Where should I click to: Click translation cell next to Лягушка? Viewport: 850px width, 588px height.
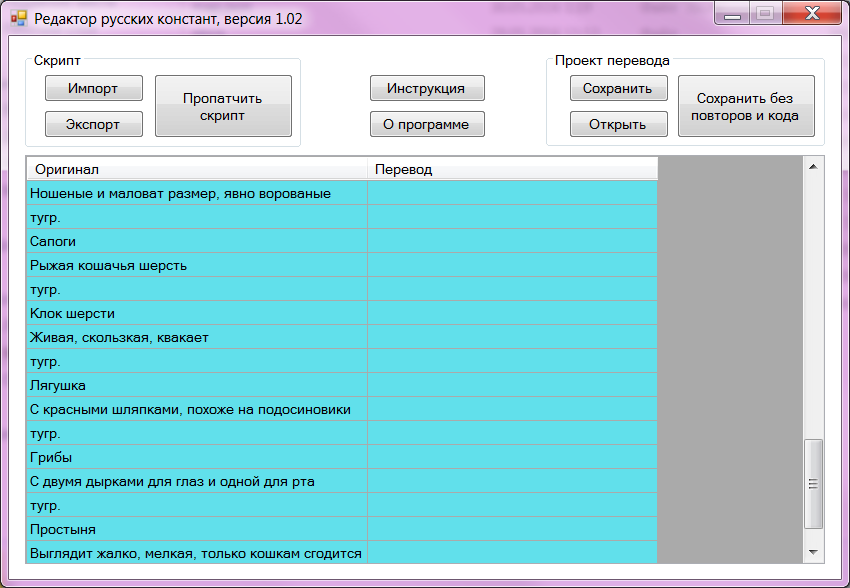[x=511, y=385]
